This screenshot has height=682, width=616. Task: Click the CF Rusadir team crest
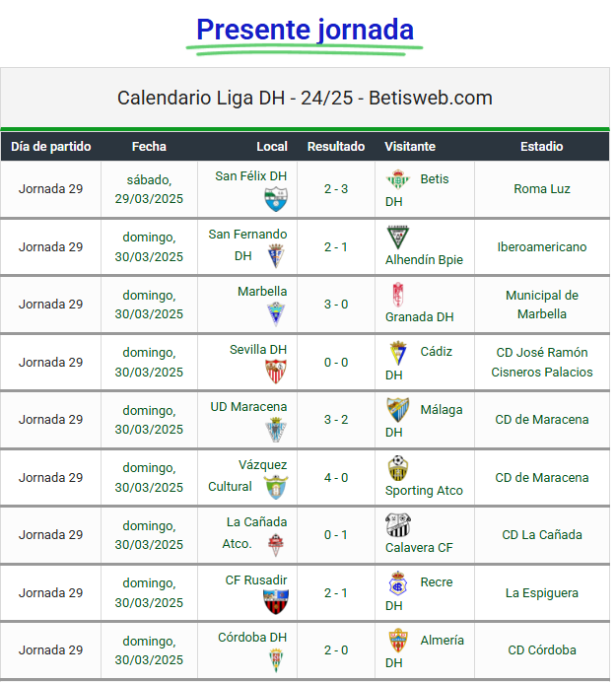click(x=276, y=602)
